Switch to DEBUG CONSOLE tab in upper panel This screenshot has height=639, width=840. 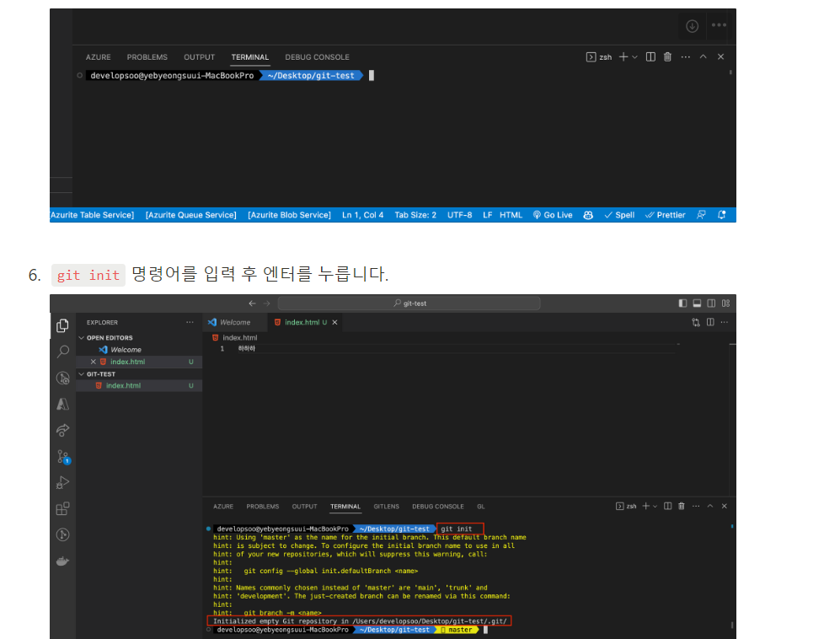coord(317,56)
